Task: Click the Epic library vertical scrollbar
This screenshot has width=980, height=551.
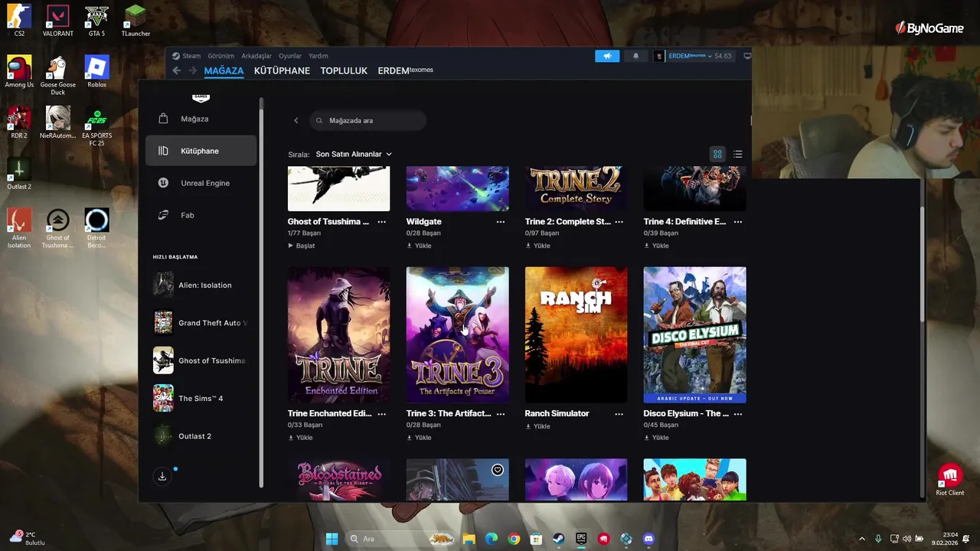Action: tap(922, 264)
